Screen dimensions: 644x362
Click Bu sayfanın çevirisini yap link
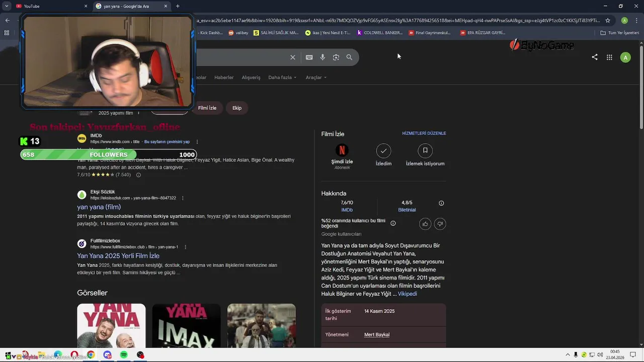coord(167,142)
